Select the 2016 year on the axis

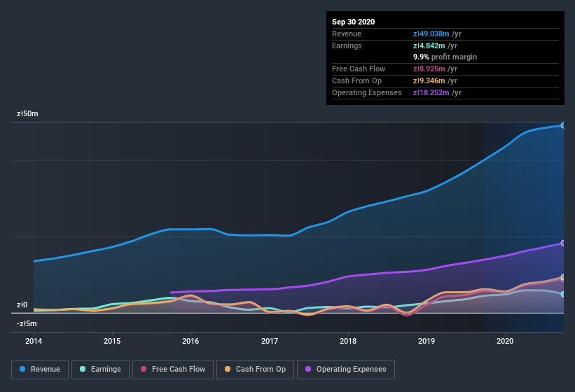coord(190,342)
